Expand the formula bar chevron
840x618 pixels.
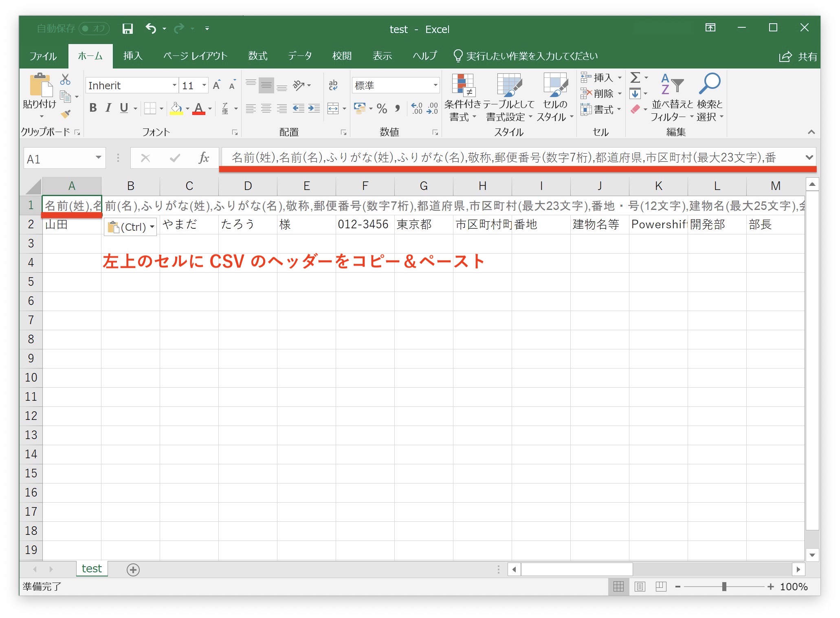[809, 157]
